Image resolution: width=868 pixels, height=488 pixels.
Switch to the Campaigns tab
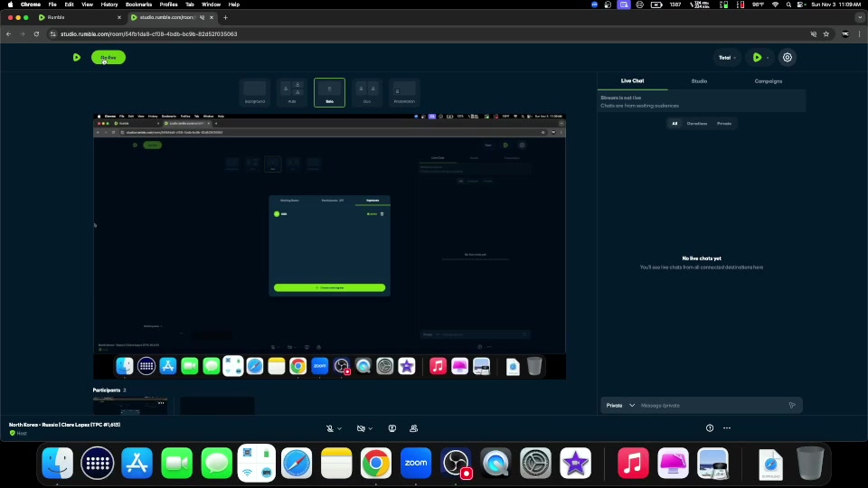pyautogui.click(x=769, y=81)
